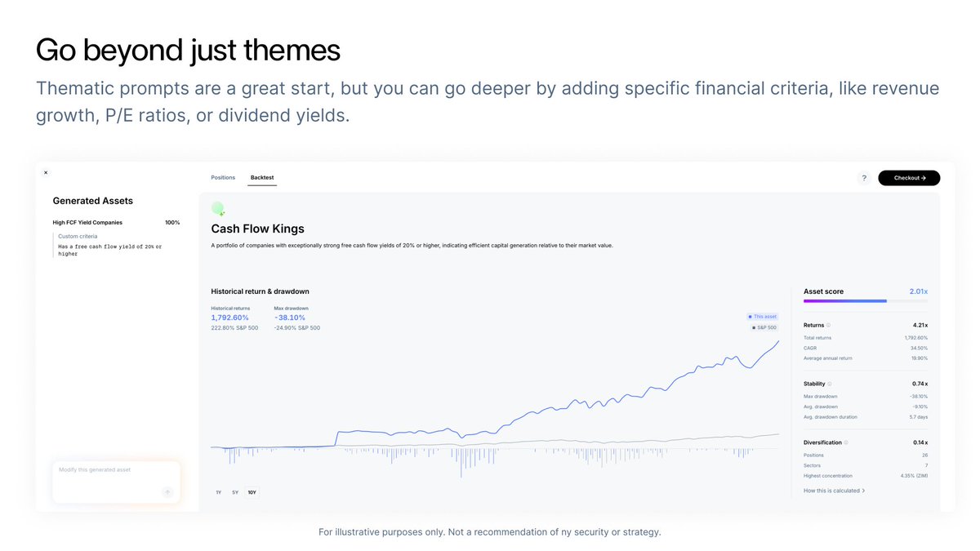Click info icon next to Returns
Screen dimensions: 980x551
828,325
